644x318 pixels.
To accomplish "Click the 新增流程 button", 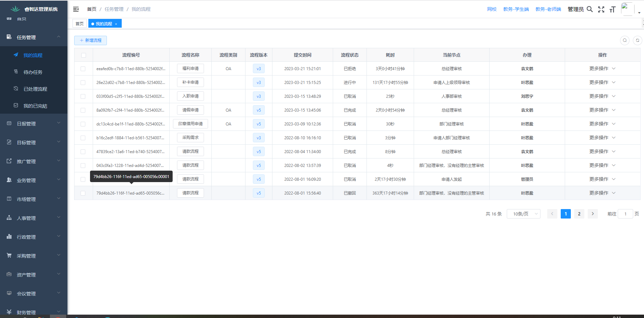I will click(x=90, y=40).
